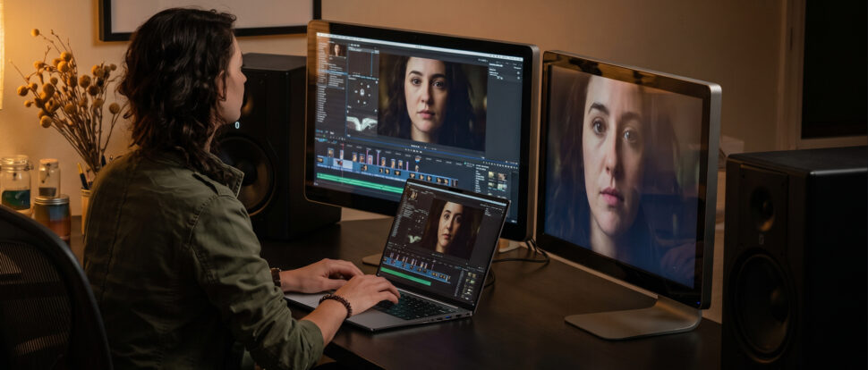The width and height of the screenshot is (868, 370).
Task: Select the circular color wheel scope on main monitor
Action: click(362, 93)
